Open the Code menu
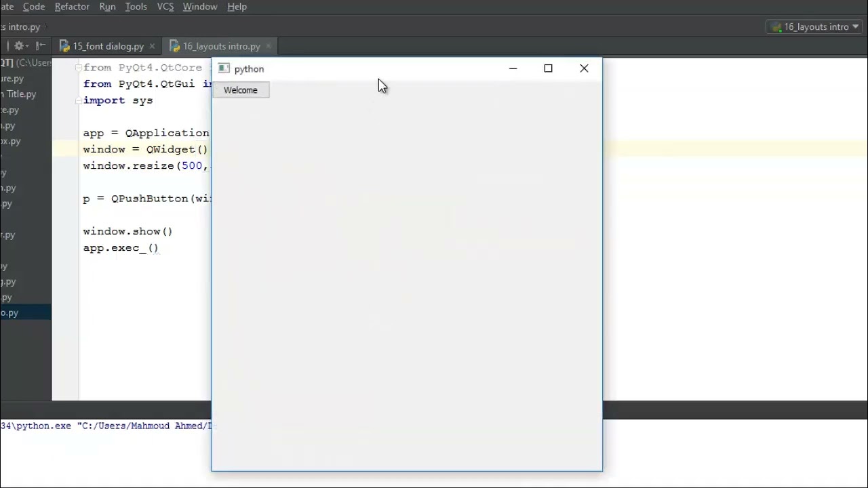This screenshot has width=868, height=488. tap(34, 7)
